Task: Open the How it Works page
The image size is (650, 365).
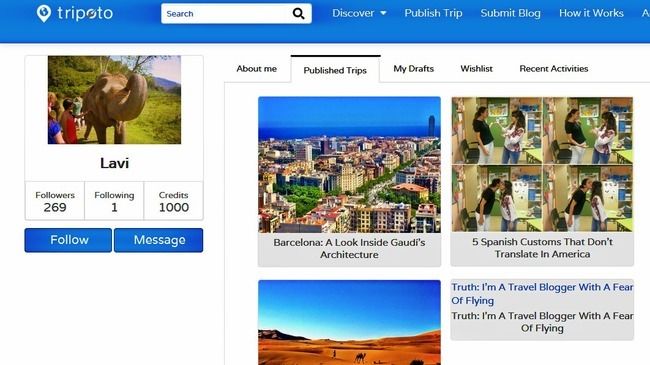Action: coord(591,13)
